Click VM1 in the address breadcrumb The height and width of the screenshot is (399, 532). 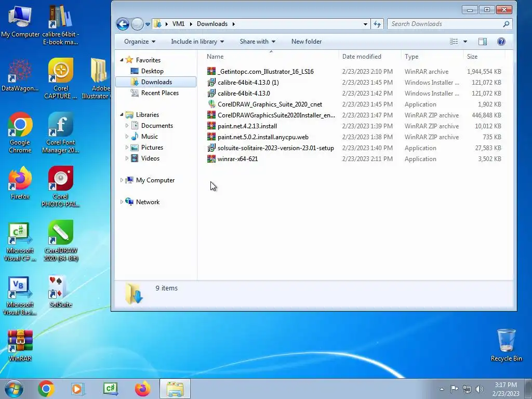[x=179, y=24]
